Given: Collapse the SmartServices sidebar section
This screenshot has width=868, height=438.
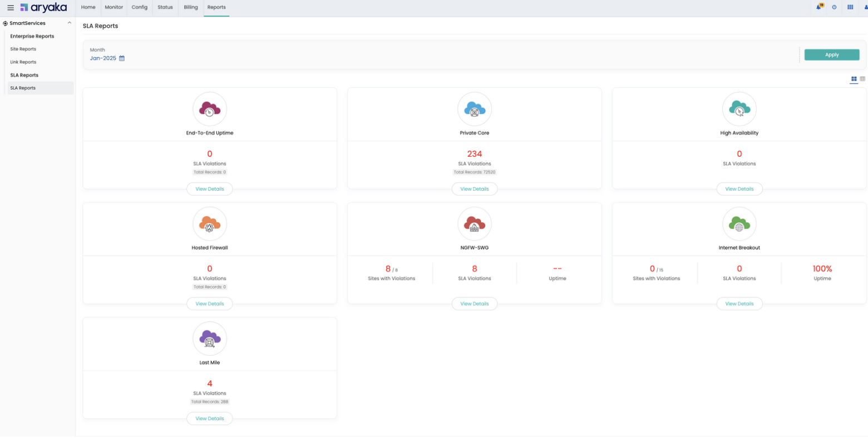Looking at the screenshot, I should [x=70, y=23].
